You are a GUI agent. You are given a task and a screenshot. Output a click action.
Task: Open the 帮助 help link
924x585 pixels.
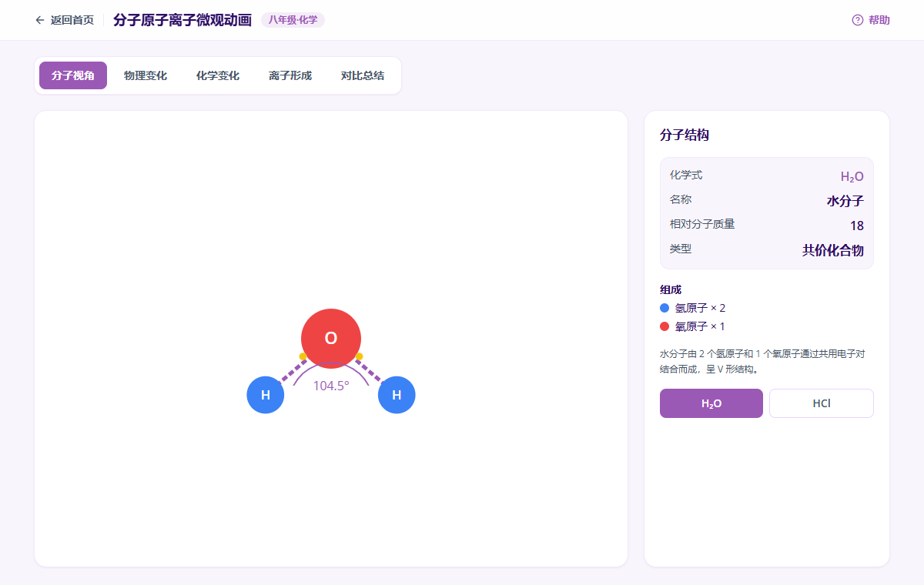[871, 20]
